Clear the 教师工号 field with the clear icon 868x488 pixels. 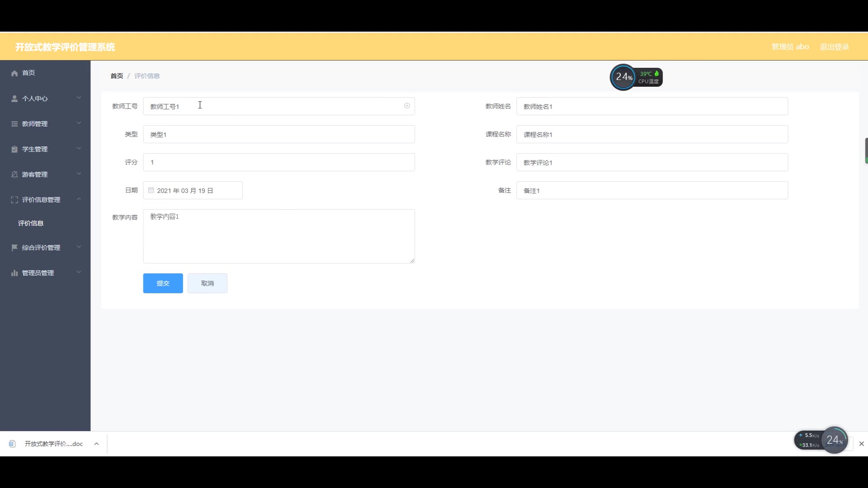[407, 106]
